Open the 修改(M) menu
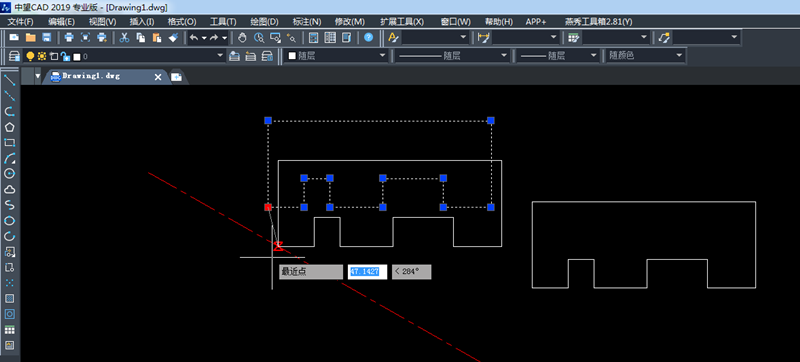The width and height of the screenshot is (800, 362). pyautogui.click(x=349, y=22)
